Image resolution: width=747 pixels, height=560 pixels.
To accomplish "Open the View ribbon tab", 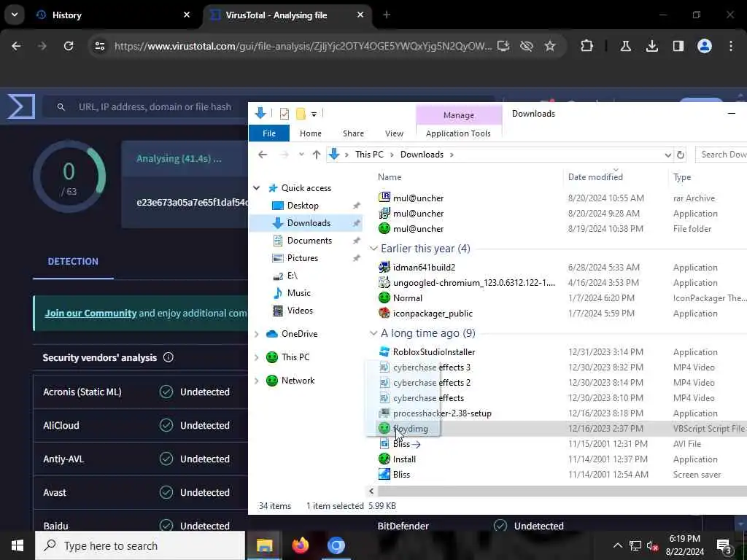I will (x=394, y=133).
